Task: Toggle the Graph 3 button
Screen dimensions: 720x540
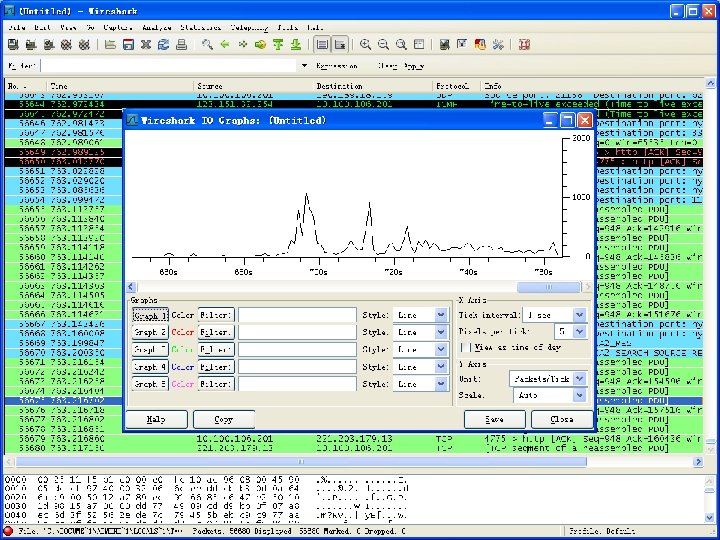Action: click(150, 350)
